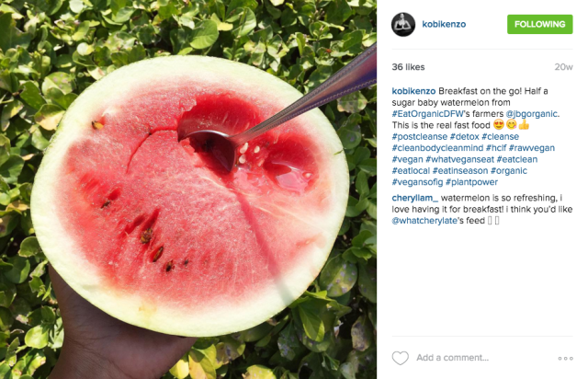Screen dimensions: 588x379
Task: Open the #rawvegan hashtag
Action: coord(531,148)
